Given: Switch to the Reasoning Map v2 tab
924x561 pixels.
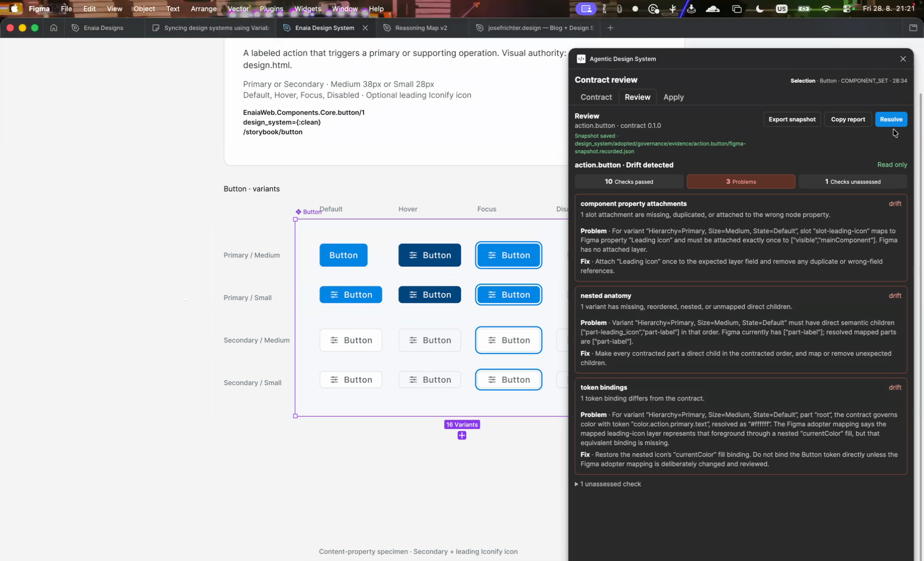Looking at the screenshot, I should pyautogui.click(x=421, y=28).
